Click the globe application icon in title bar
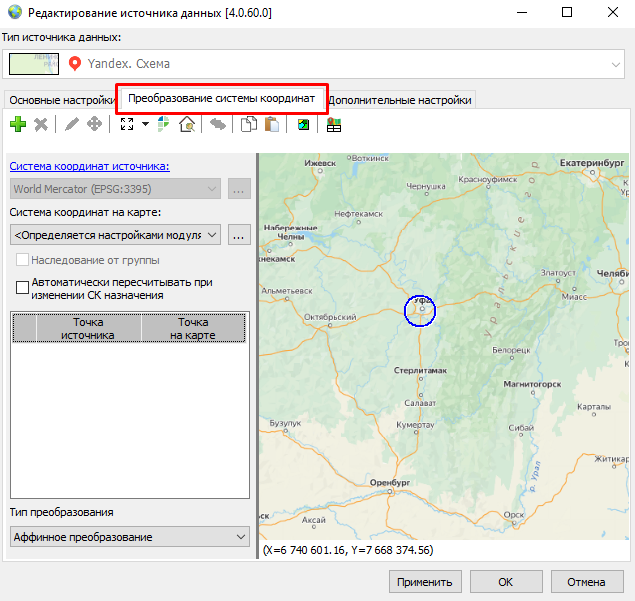 pos(15,12)
